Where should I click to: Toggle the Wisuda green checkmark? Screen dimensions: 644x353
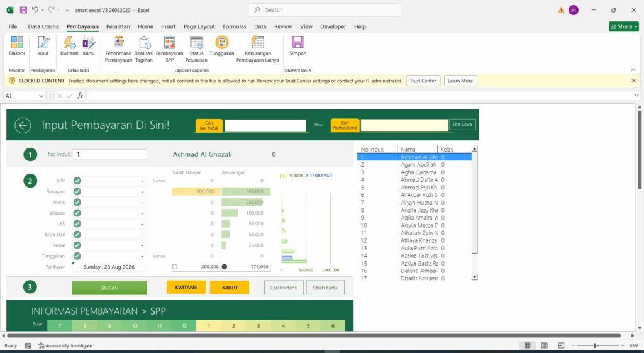point(77,213)
